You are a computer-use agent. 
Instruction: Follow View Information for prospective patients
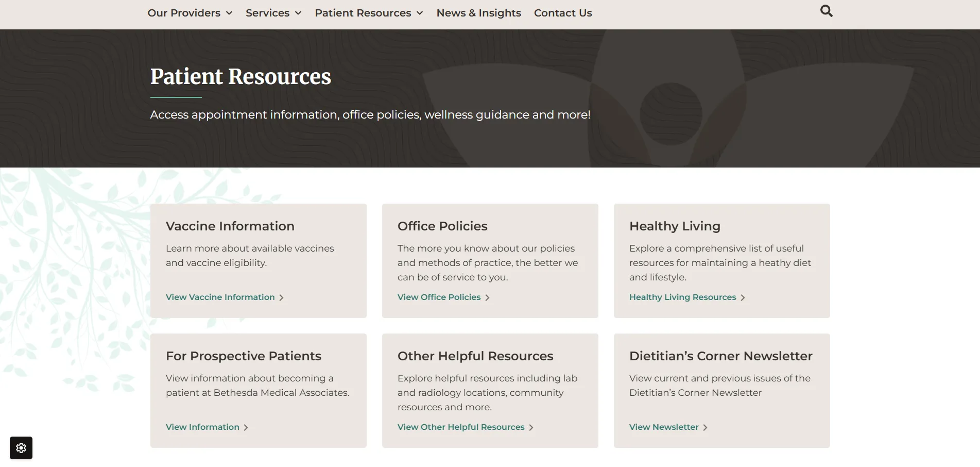[202, 427]
